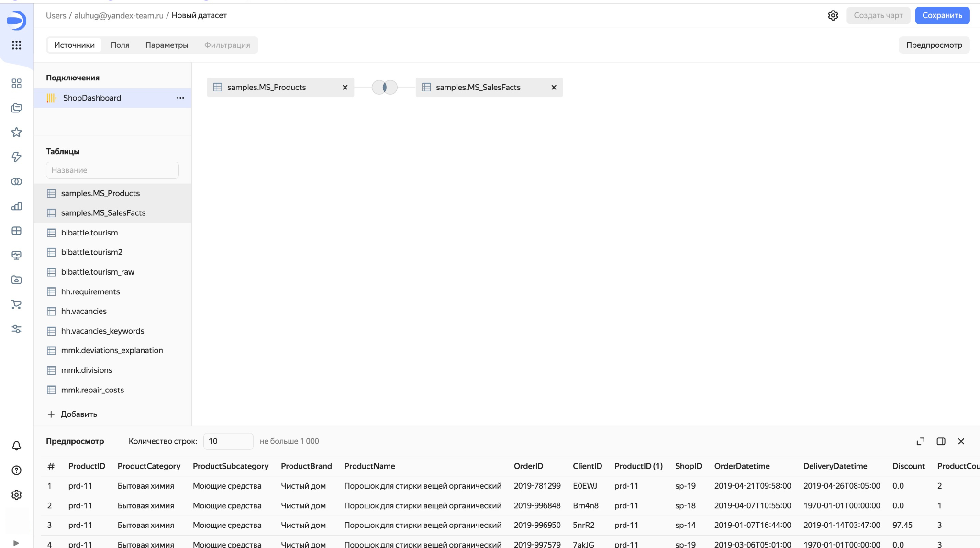Open notifications bell icon
Image resolution: width=980 pixels, height=548 pixels.
point(16,446)
